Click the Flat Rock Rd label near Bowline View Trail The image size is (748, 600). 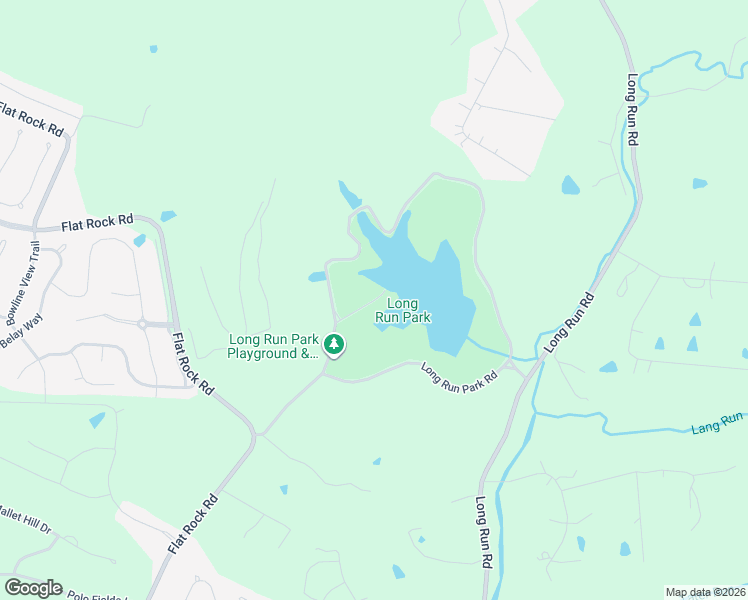[97, 222]
